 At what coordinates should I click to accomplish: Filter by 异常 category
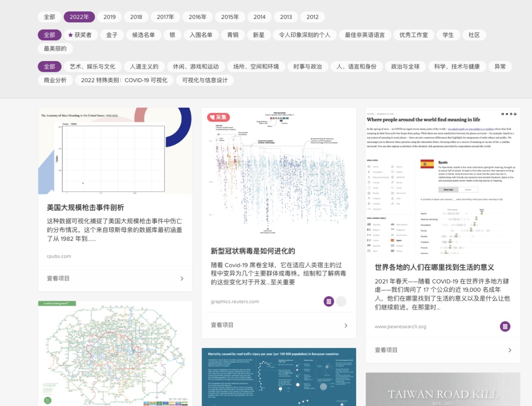pos(500,66)
